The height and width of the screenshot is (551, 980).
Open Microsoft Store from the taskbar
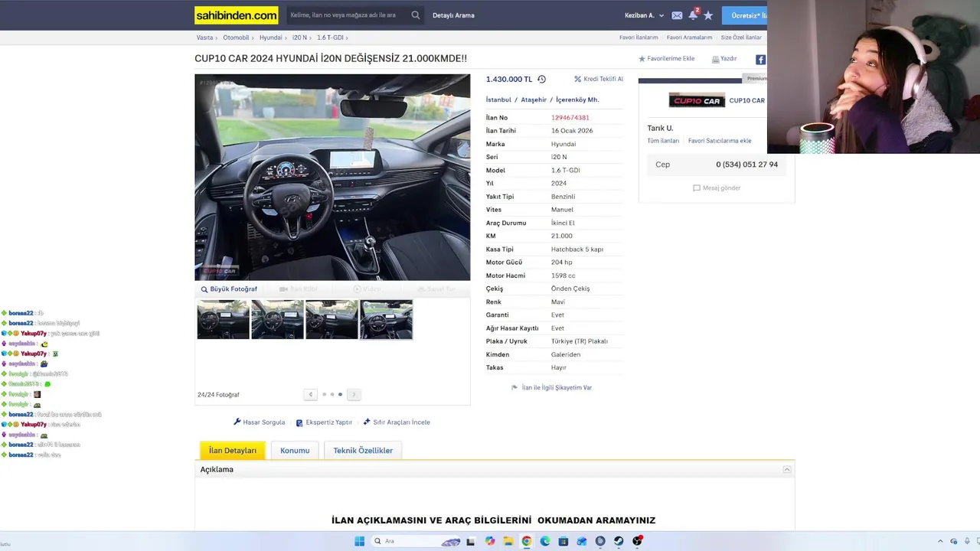pyautogui.click(x=563, y=541)
